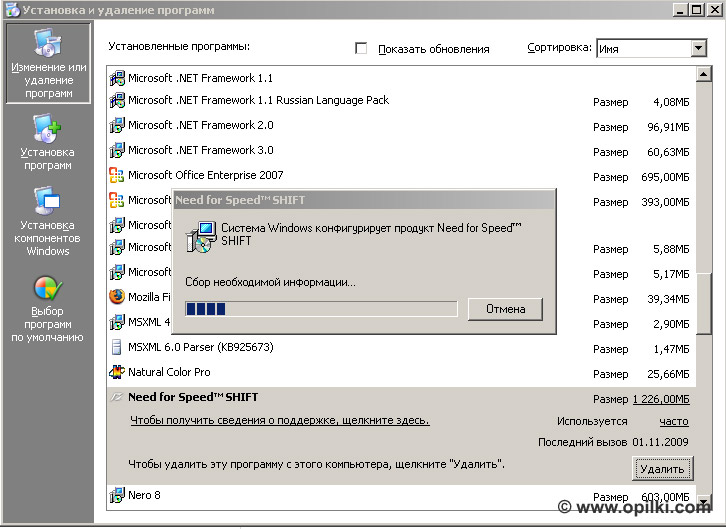Open the Windows components installation icon
The image size is (726, 529).
tap(47, 201)
